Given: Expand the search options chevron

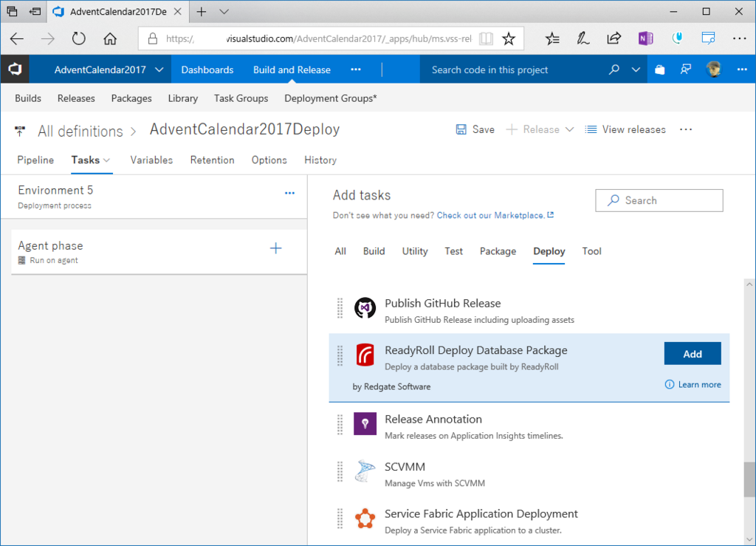Looking at the screenshot, I should (x=636, y=69).
